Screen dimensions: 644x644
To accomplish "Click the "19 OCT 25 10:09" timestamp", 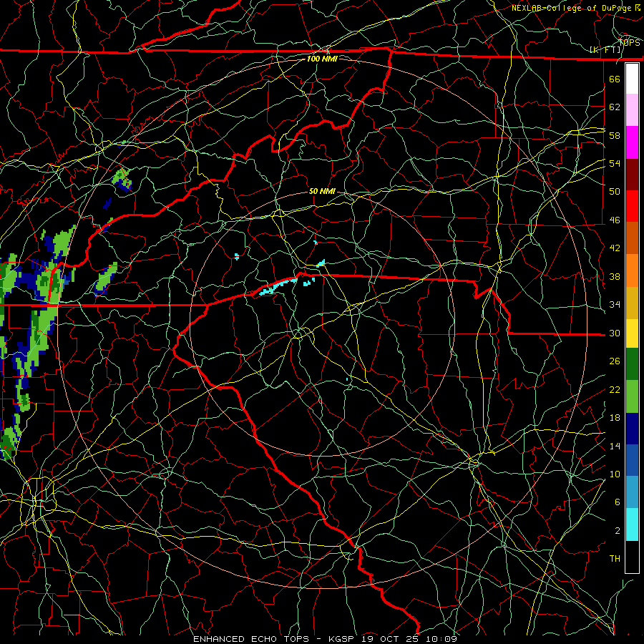I will [x=409, y=639].
